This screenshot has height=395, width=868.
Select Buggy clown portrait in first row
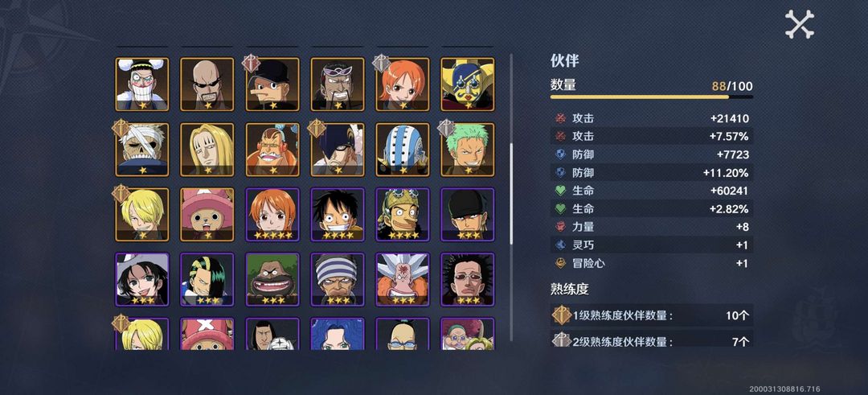pos(141,84)
